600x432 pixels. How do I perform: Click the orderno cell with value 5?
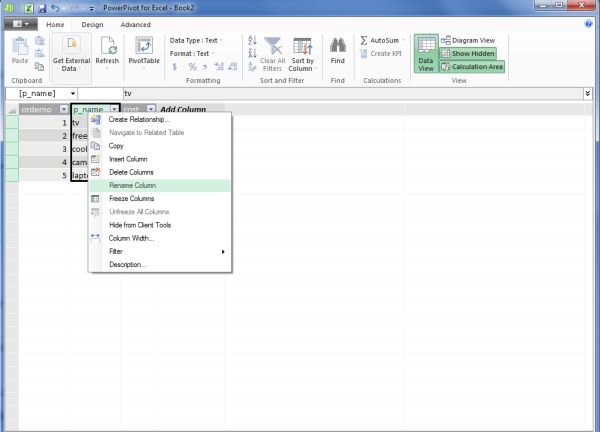coord(44,175)
